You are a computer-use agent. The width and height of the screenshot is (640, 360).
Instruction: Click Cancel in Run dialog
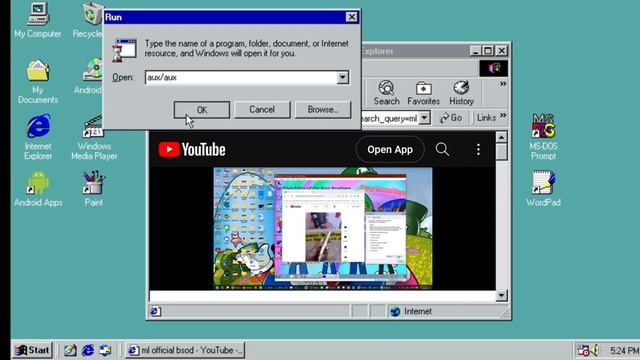click(x=262, y=109)
